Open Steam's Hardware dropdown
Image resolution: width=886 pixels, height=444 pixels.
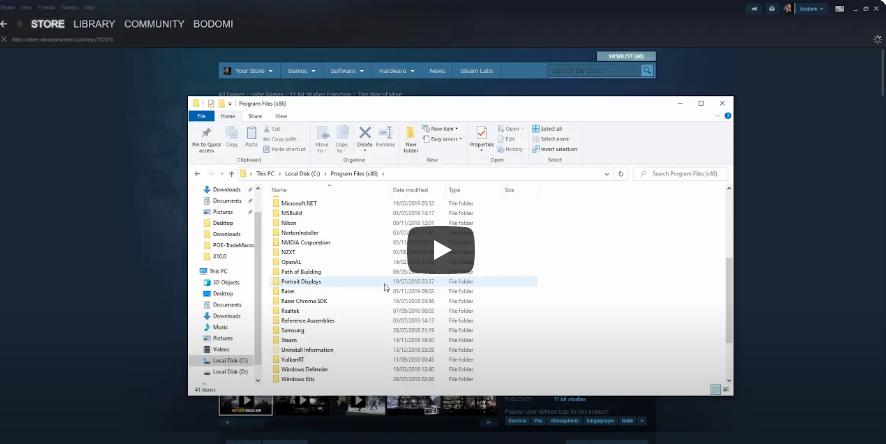pos(397,71)
